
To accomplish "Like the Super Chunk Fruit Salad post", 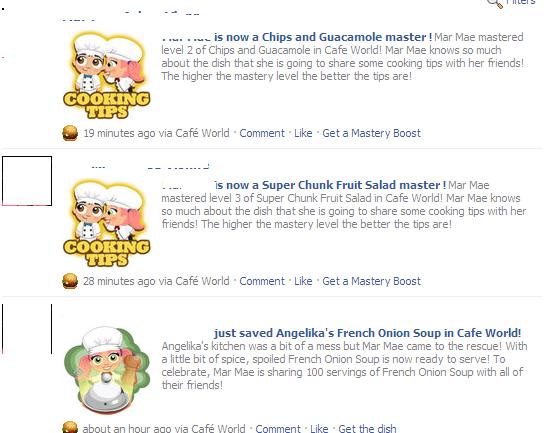I will [303, 281].
